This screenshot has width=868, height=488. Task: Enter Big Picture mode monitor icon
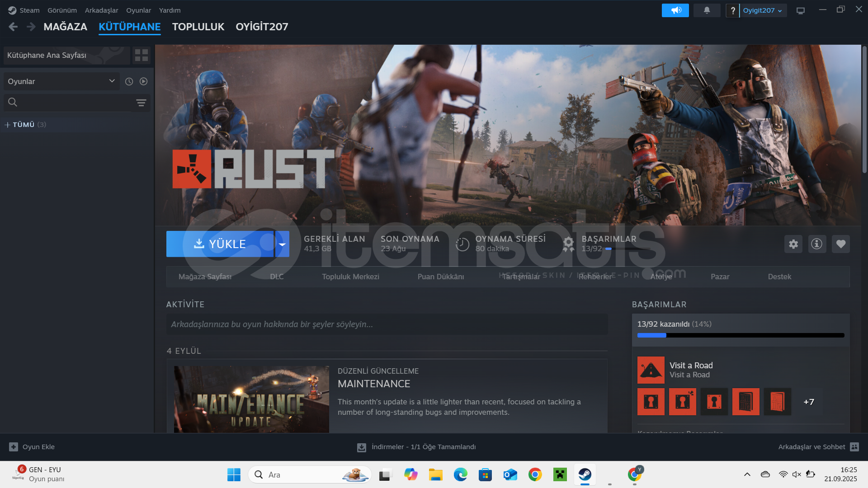click(800, 10)
